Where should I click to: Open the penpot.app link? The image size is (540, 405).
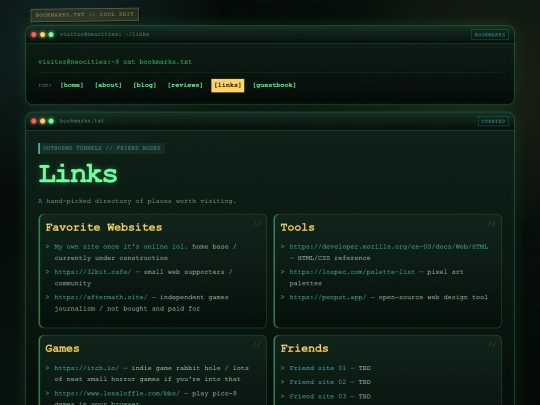click(328, 297)
